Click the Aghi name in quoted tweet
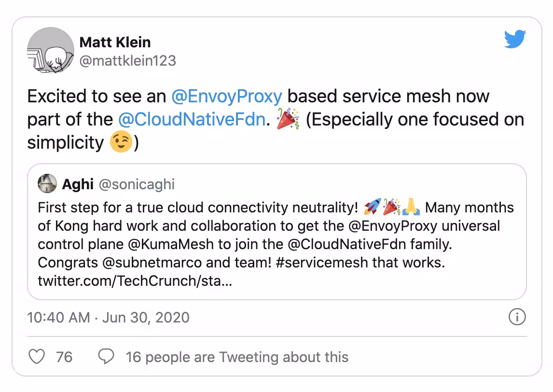Viewport: 553px width, 392px height. [78, 184]
